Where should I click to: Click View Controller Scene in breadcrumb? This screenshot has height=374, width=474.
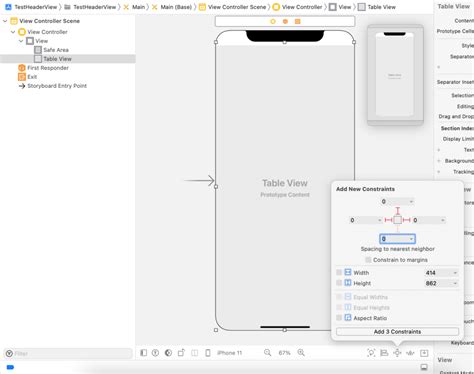click(232, 7)
